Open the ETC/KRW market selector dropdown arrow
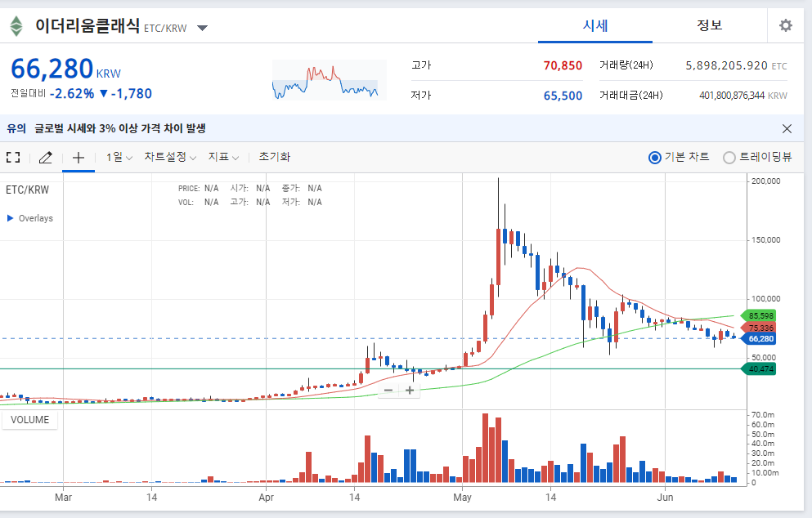This screenshot has width=812, height=518. click(x=203, y=28)
